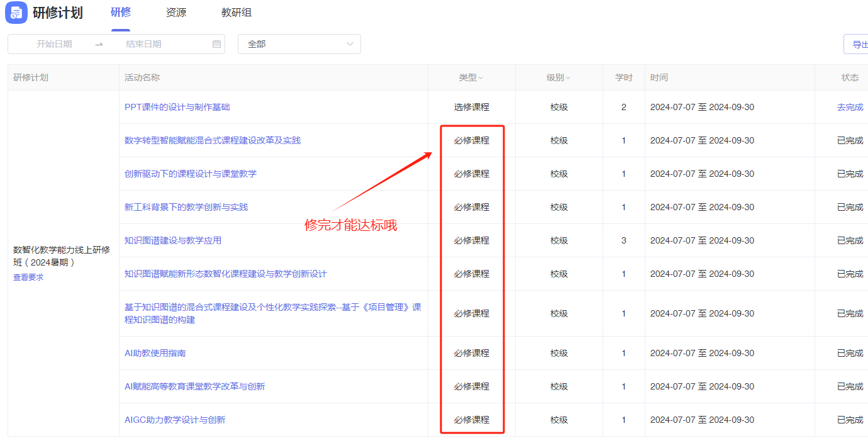868x448 pixels.
Task: Open the 全部 filter dropdown
Action: click(299, 44)
